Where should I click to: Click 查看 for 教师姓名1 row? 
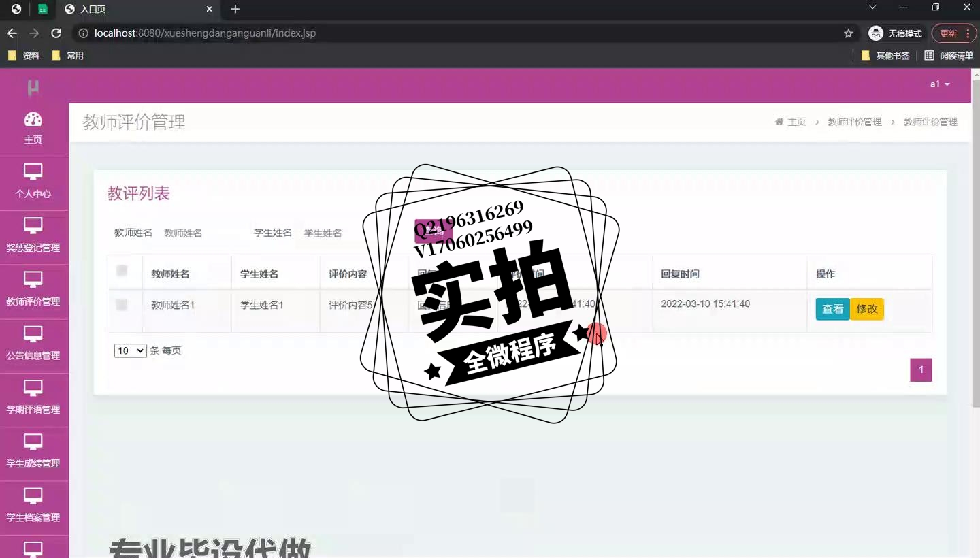point(832,309)
